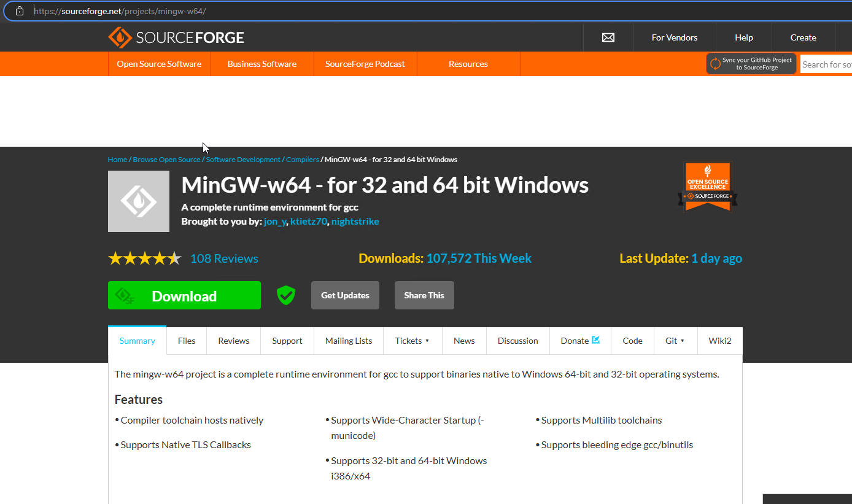Open the mail envelope icon in the header
This screenshot has height=504, width=852.
pyautogui.click(x=608, y=37)
